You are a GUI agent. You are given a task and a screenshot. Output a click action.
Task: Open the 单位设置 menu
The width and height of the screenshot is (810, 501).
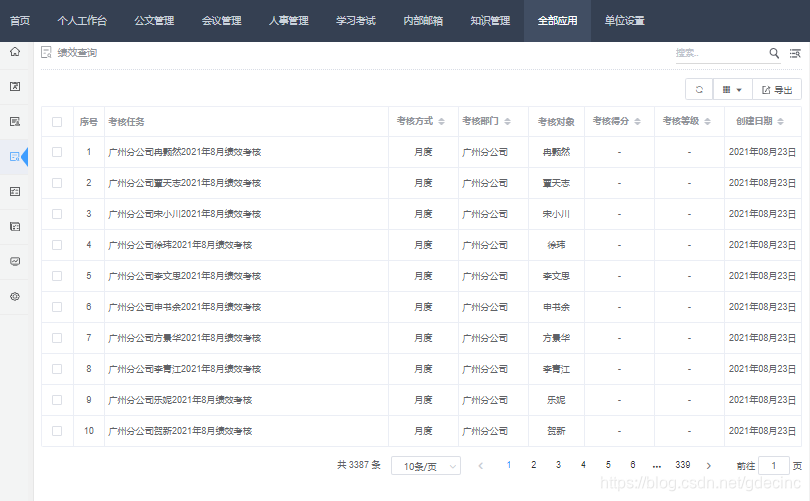tap(625, 21)
